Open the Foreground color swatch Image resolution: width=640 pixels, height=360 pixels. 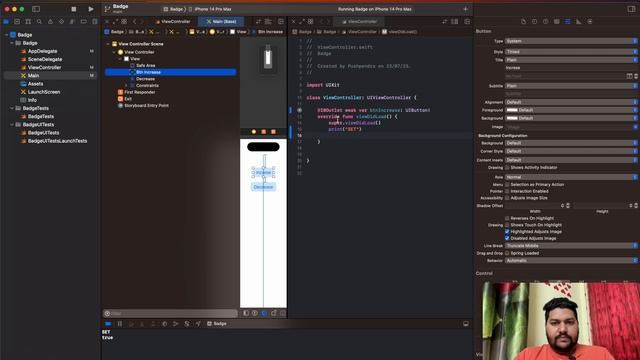[512, 110]
